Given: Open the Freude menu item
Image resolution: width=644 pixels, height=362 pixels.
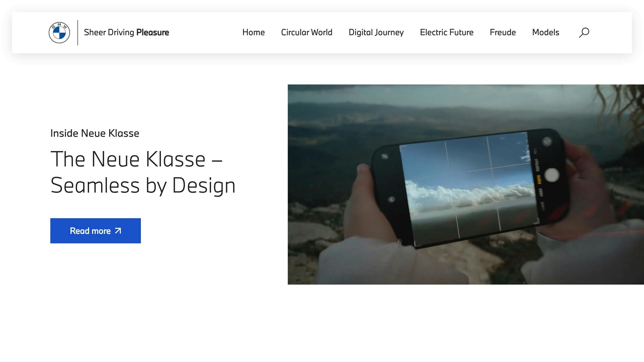Looking at the screenshot, I should click(502, 32).
